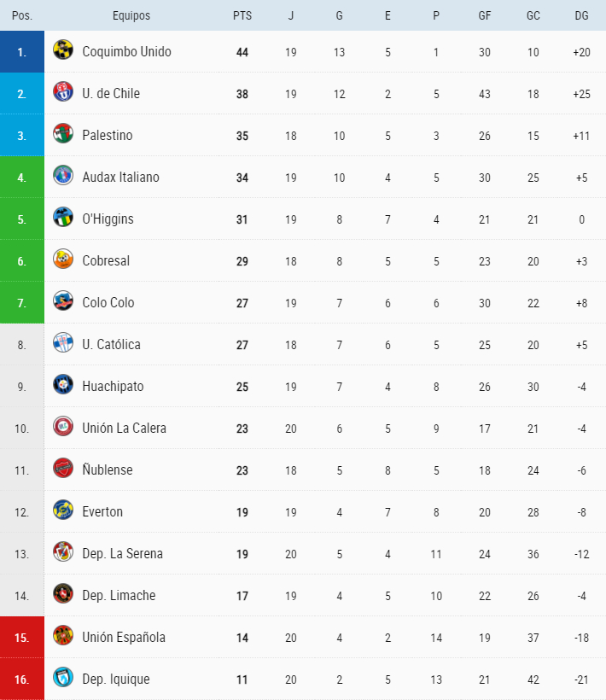The image size is (606, 700).
Task: Click the Unión Española team crest
Action: tap(62, 637)
